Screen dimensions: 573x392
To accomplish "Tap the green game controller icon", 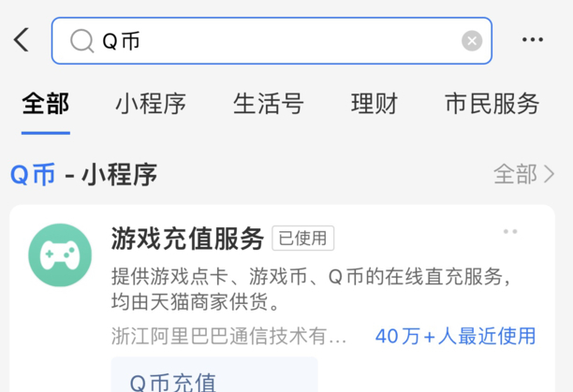I will coord(60,254).
